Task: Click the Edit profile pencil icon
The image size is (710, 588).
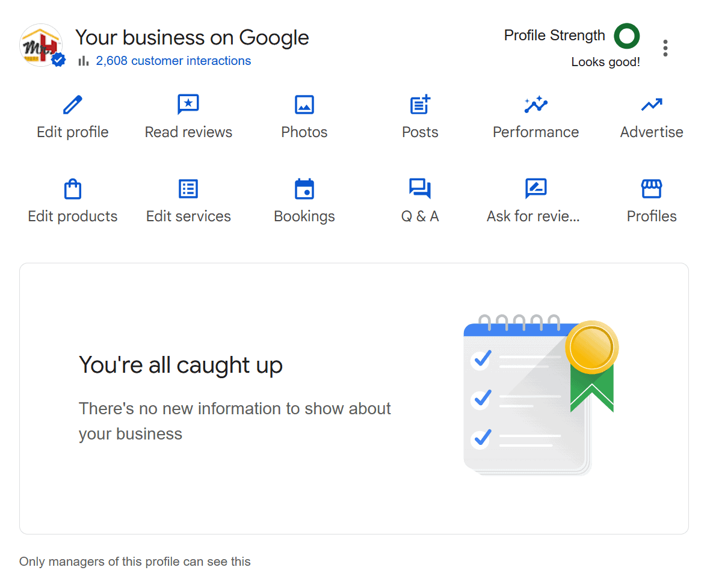Action: [x=72, y=105]
